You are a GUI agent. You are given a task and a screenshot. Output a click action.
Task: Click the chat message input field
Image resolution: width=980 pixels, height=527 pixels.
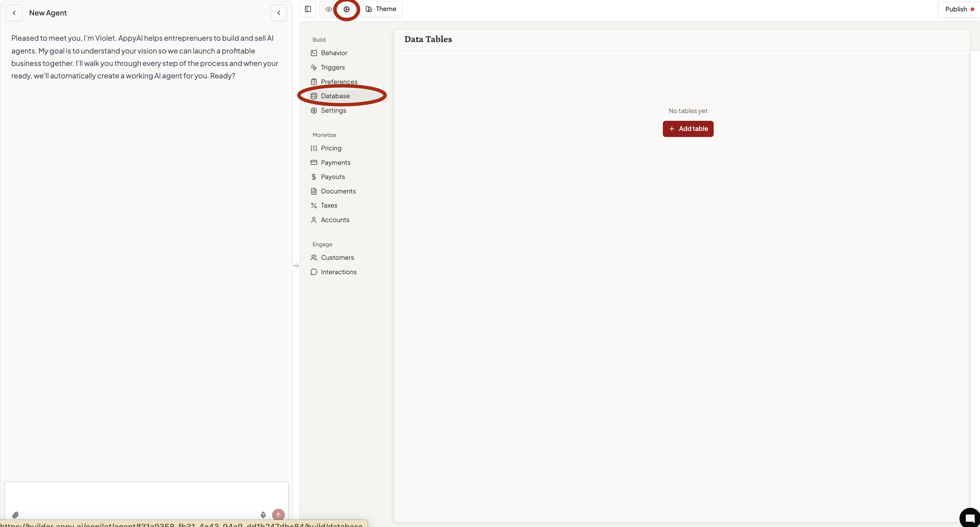pos(146,495)
